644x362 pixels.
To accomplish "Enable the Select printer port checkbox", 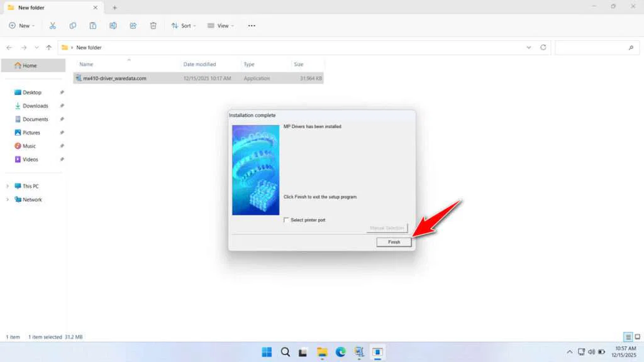I will pyautogui.click(x=287, y=220).
